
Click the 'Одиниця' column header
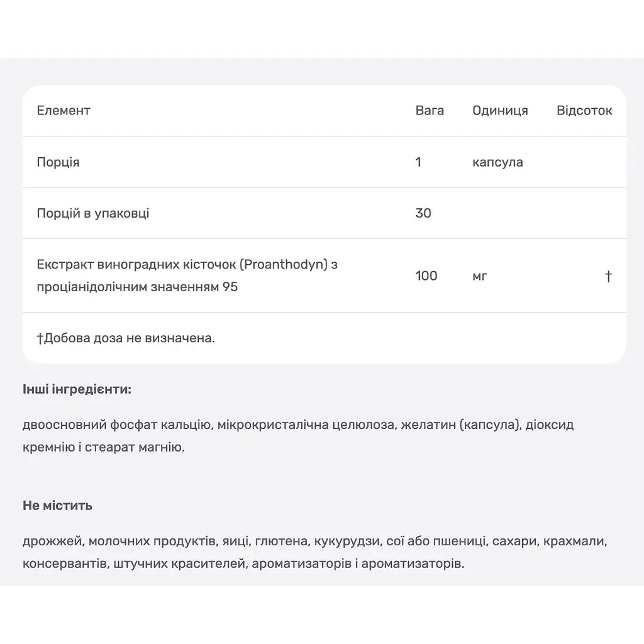click(500, 111)
